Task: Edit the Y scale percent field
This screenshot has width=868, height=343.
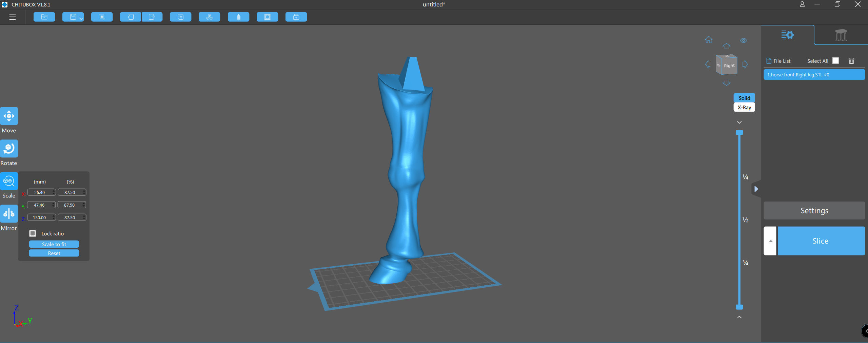Action: (x=72, y=205)
